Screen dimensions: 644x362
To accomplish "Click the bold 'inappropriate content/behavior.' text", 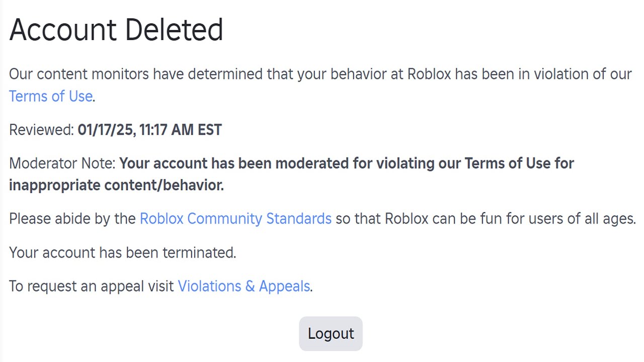I will (116, 185).
